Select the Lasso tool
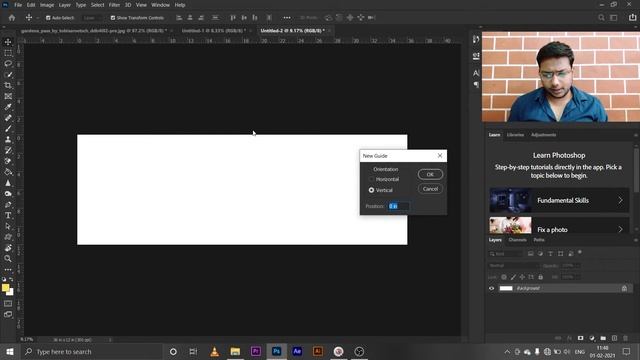 click(8, 64)
